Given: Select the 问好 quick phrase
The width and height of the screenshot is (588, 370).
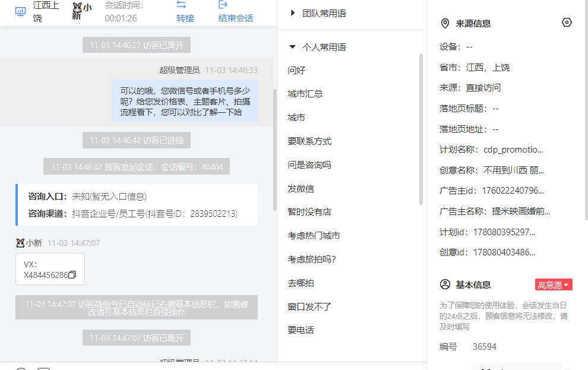Looking at the screenshot, I should tap(296, 70).
